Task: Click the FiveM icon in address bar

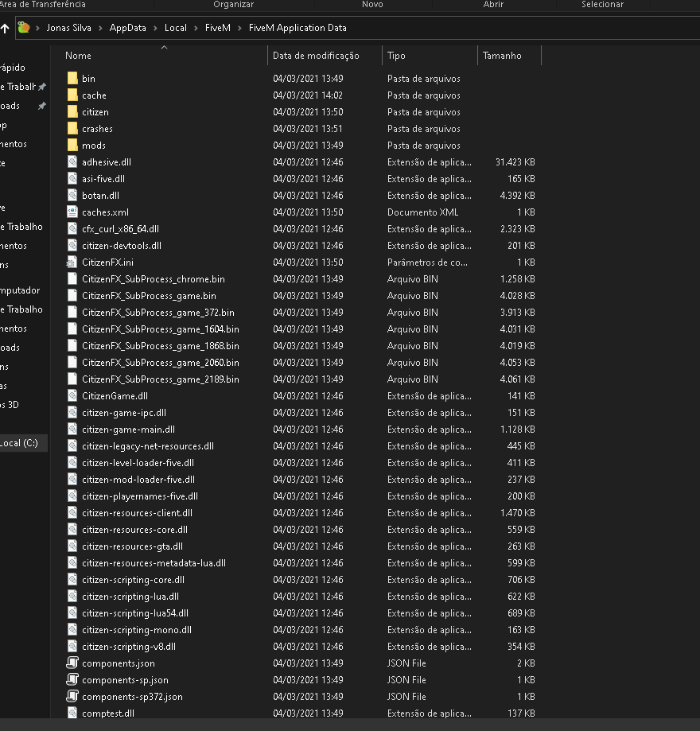Action: pyautogui.click(x=24, y=28)
